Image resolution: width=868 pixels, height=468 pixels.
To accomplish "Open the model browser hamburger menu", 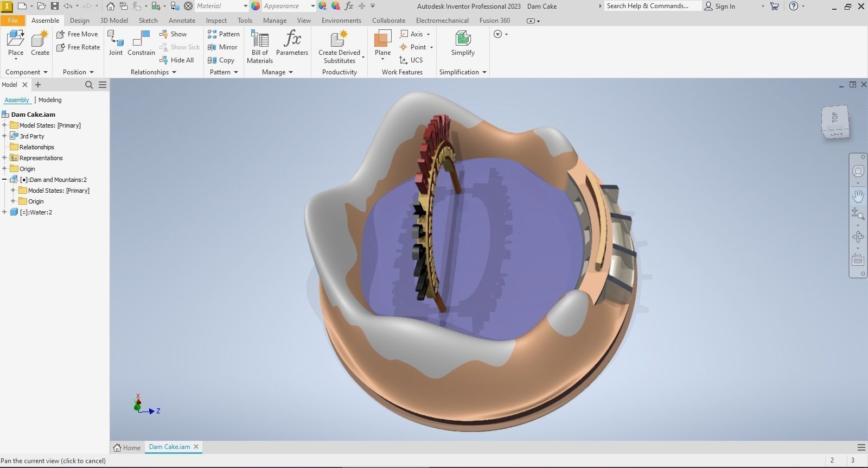I will [x=103, y=85].
